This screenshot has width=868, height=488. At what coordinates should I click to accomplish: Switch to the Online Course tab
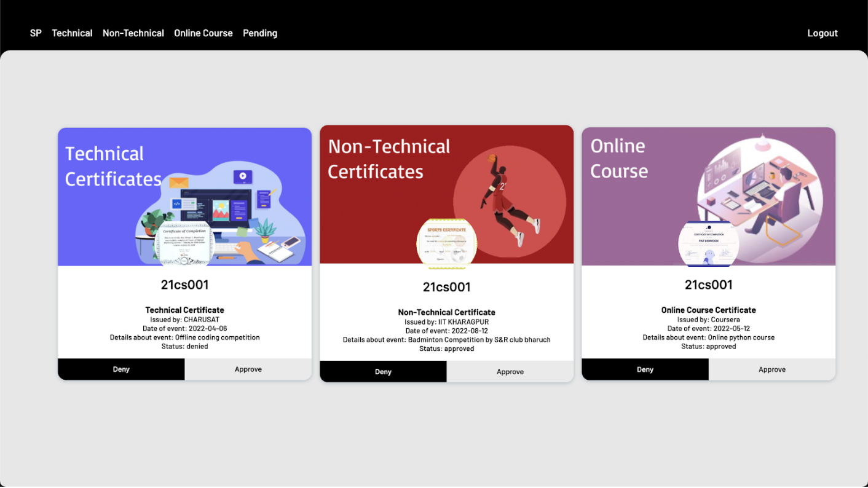click(x=203, y=33)
